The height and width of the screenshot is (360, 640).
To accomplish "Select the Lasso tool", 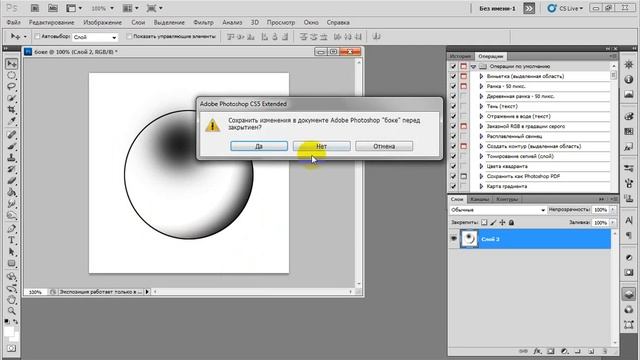I will pyautogui.click(x=11, y=87).
